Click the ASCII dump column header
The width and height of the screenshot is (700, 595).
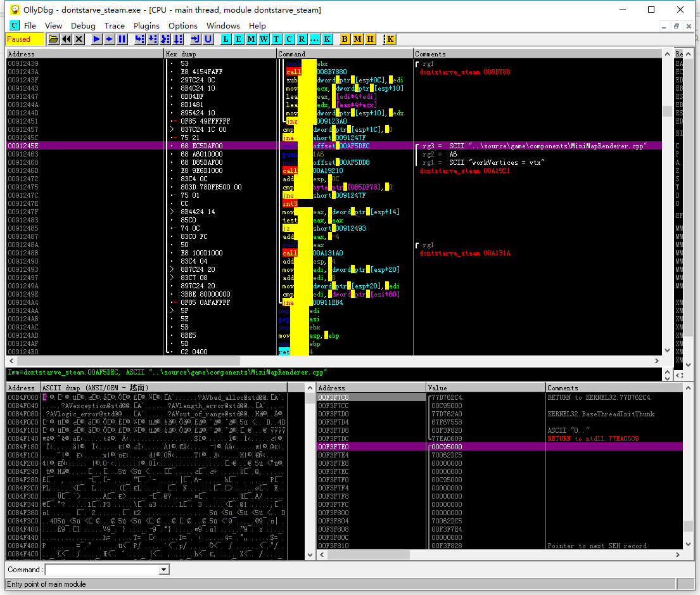click(x=164, y=388)
